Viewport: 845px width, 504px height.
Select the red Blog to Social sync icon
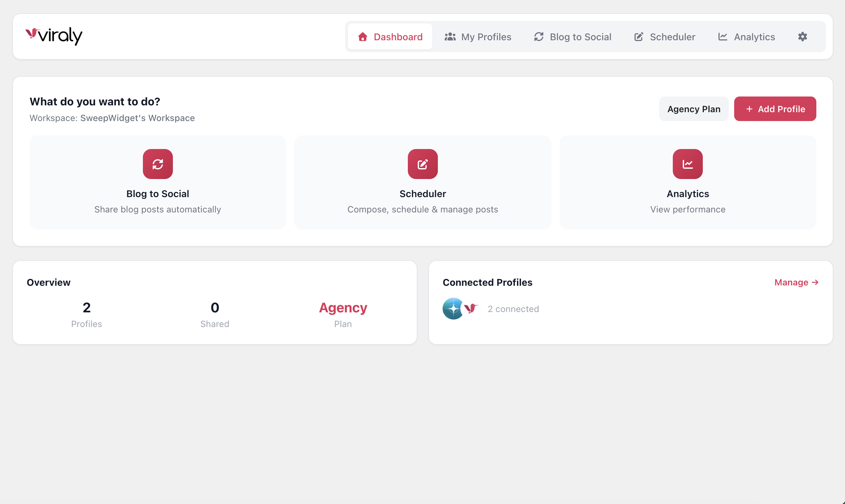158,164
